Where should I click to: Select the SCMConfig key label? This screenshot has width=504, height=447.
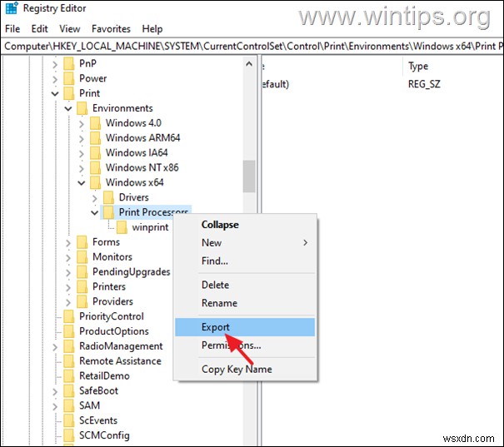[x=104, y=435]
